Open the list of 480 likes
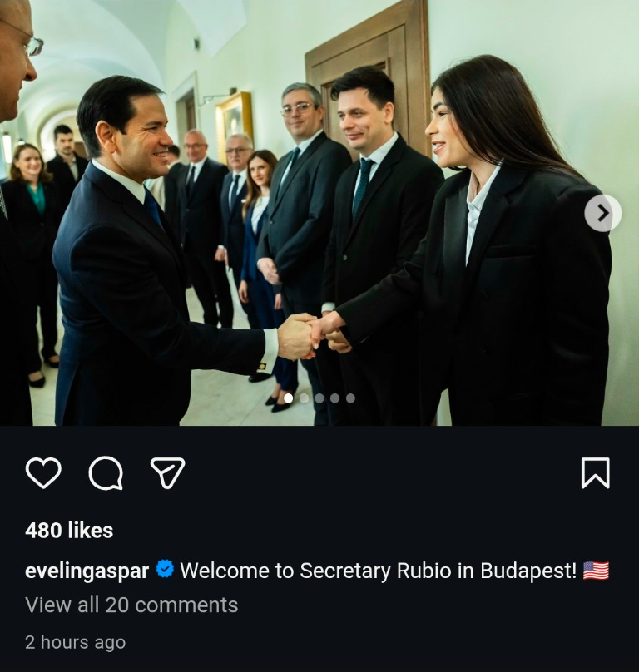The height and width of the screenshot is (672, 639). click(x=69, y=531)
